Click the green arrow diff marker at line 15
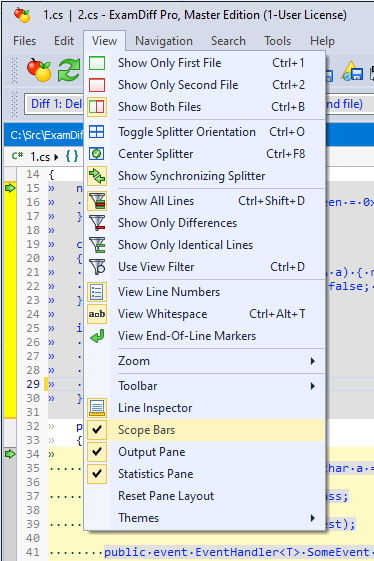Viewport: 374px width, 561px height. 10,188
